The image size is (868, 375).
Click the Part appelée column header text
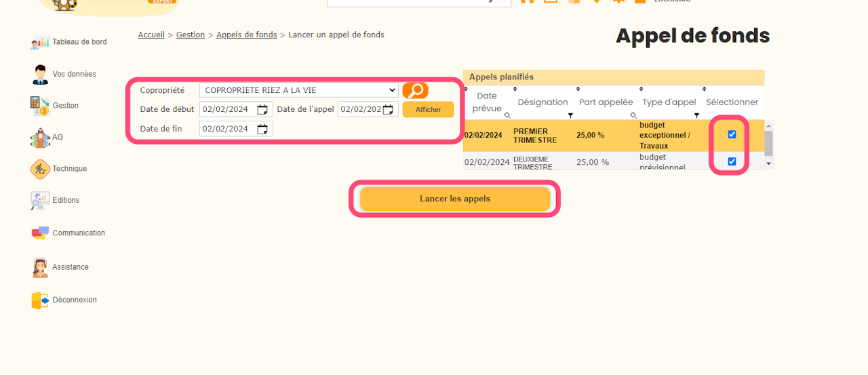(x=606, y=102)
